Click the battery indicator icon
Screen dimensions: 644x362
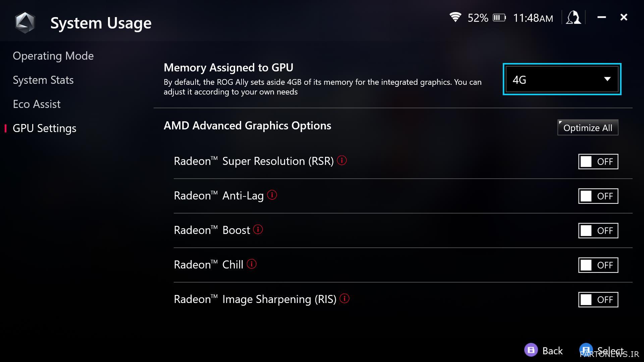click(x=500, y=18)
